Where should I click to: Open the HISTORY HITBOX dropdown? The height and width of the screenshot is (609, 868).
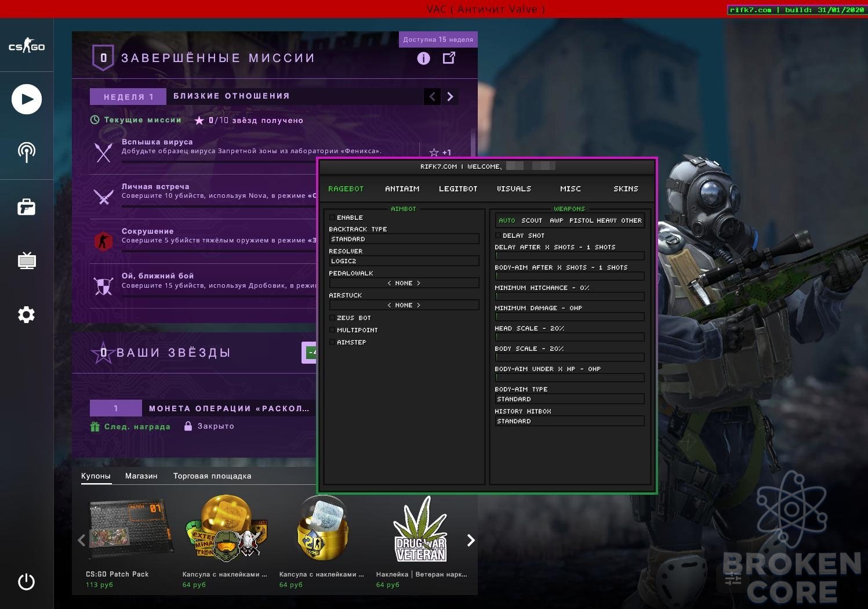569,421
